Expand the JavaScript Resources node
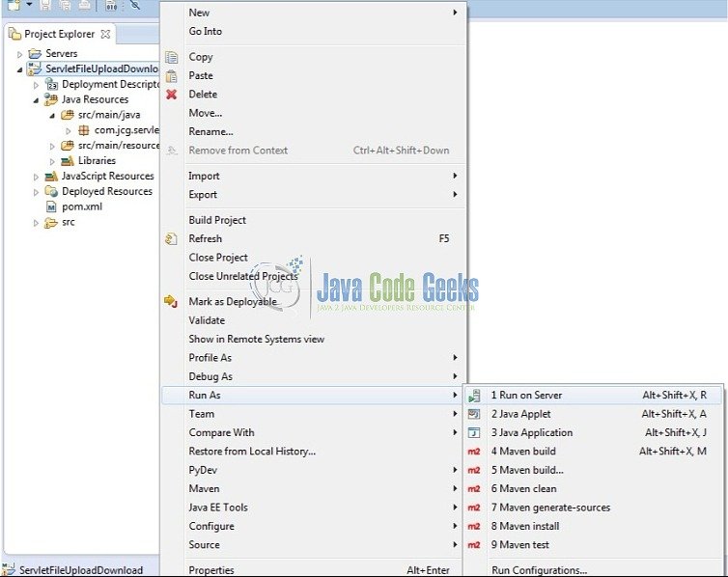 click(x=36, y=177)
